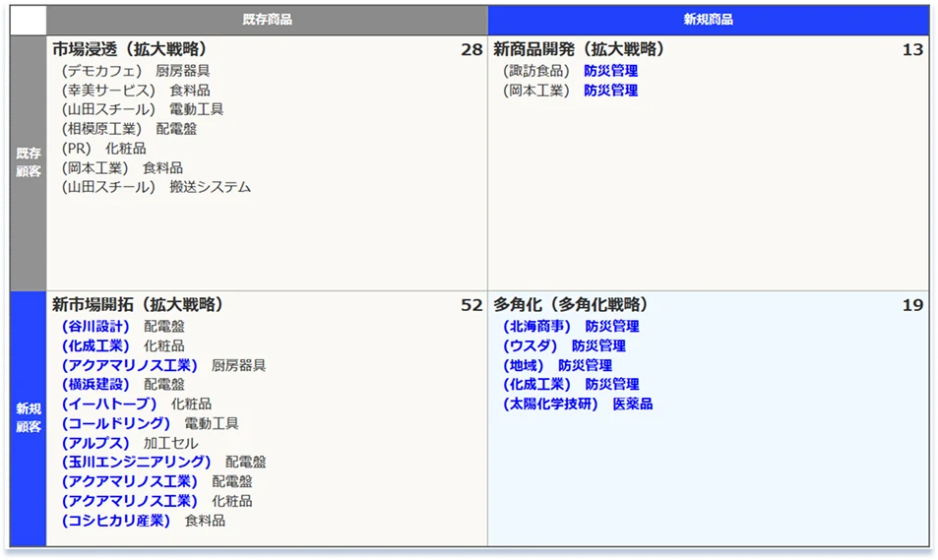Click the 既存商品 column header
Image resolution: width=938 pixels, height=560 pixels.
pos(267,20)
